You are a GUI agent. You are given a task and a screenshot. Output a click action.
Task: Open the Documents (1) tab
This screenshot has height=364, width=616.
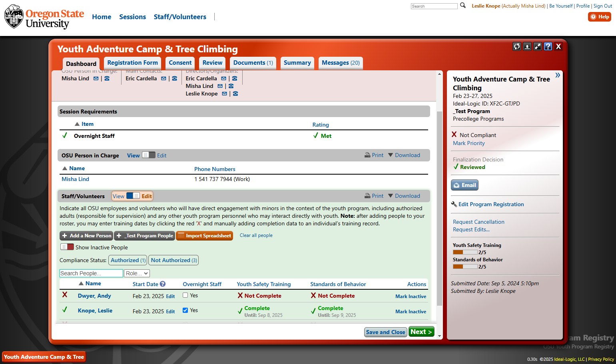click(x=253, y=63)
